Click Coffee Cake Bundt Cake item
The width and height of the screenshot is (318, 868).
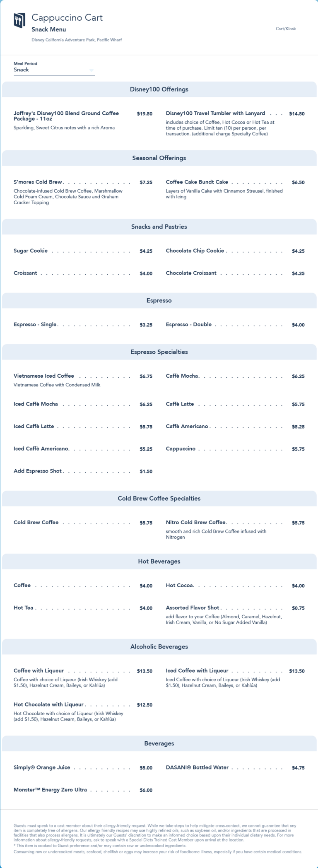coord(197,182)
